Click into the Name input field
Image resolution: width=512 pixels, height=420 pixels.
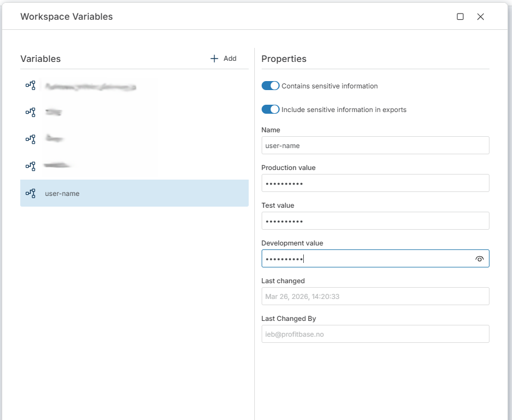375,145
